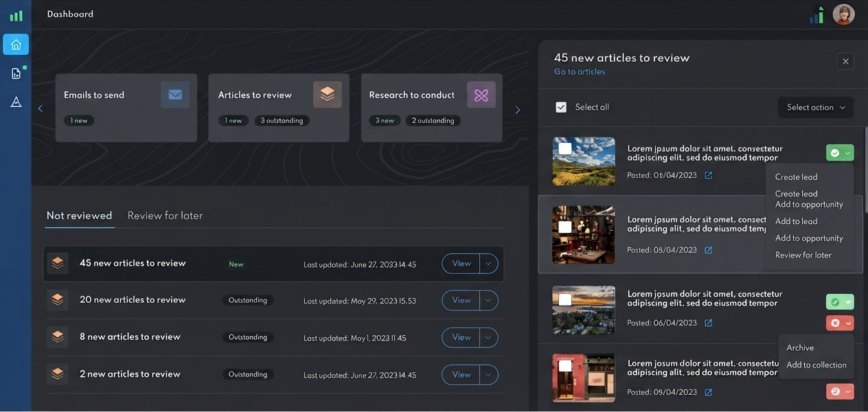
Task: Open the Home icon in the sidebar
Action: [16, 45]
